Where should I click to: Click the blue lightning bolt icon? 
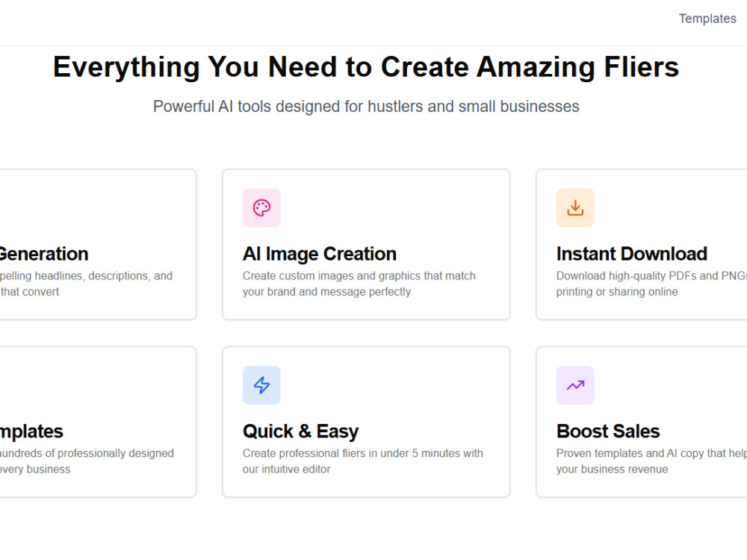point(261,385)
